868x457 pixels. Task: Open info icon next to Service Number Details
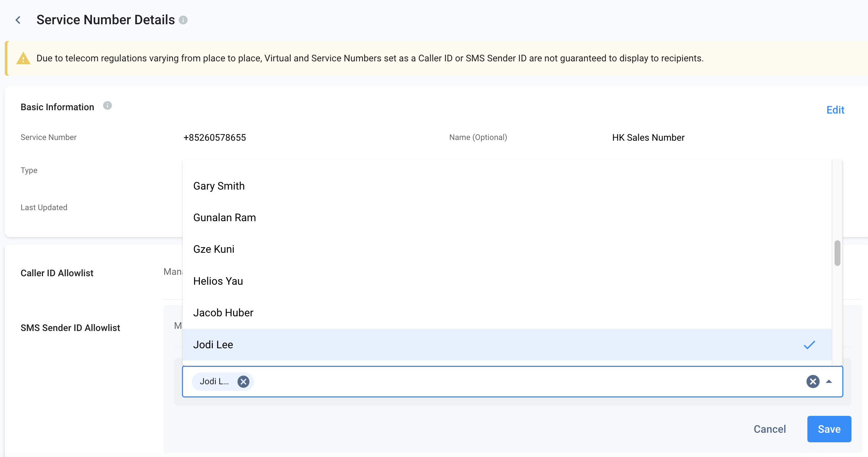(x=183, y=20)
